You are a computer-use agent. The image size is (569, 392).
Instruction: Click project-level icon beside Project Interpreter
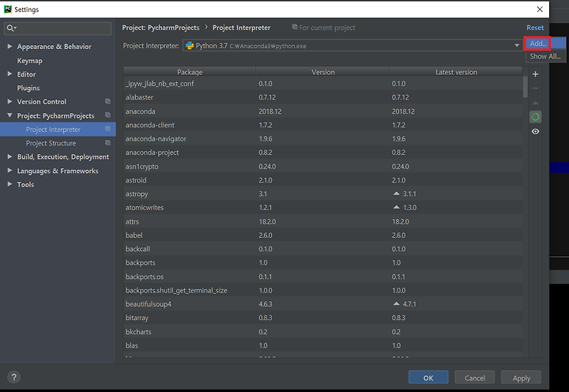tap(107, 129)
